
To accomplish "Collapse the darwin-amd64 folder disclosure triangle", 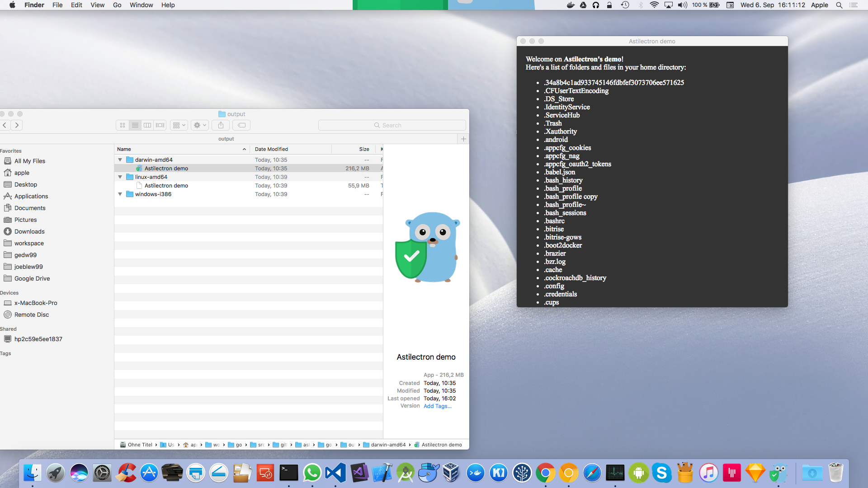I will point(120,160).
